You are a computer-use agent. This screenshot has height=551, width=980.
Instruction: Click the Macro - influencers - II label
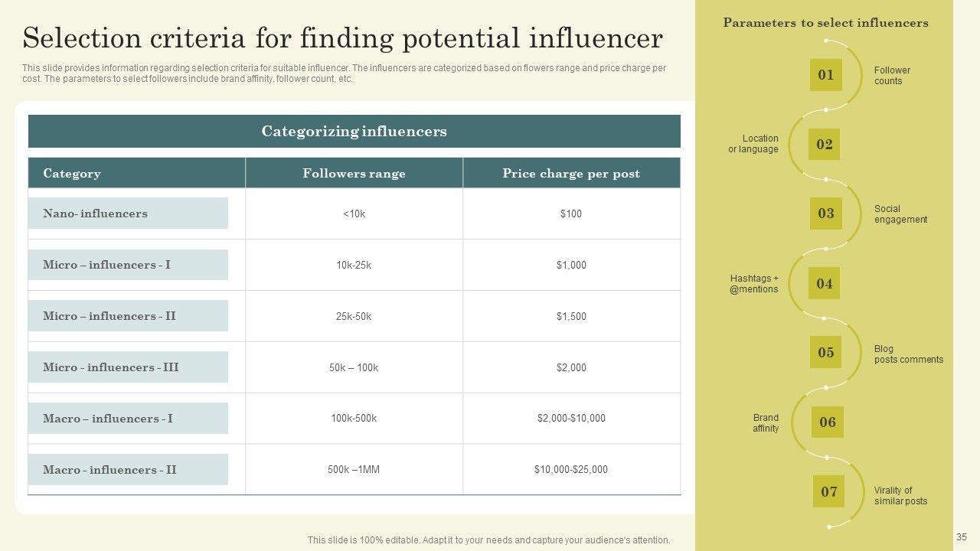coord(128,470)
